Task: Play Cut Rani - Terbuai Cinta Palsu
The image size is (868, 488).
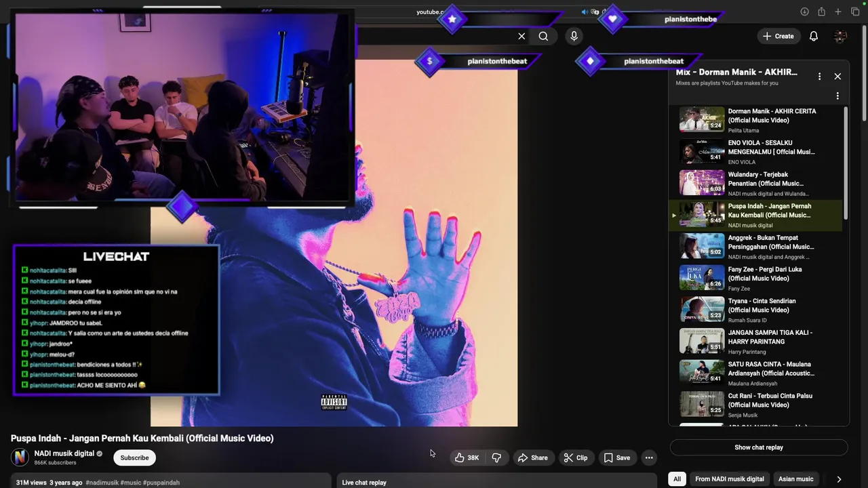Action: pyautogui.click(x=755, y=405)
